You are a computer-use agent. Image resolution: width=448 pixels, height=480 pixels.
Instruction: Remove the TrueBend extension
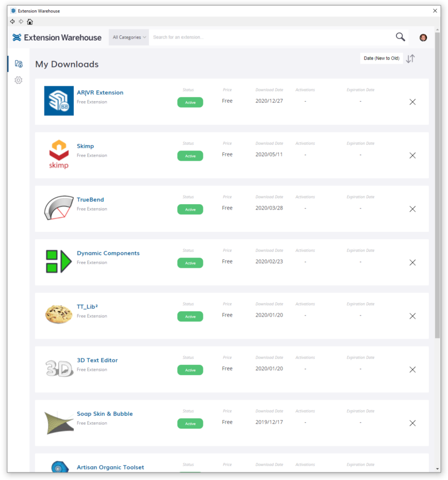click(412, 209)
